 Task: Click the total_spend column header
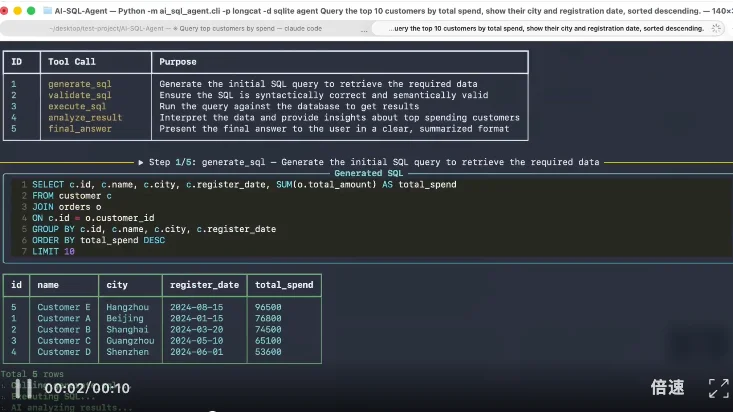pyautogui.click(x=284, y=285)
